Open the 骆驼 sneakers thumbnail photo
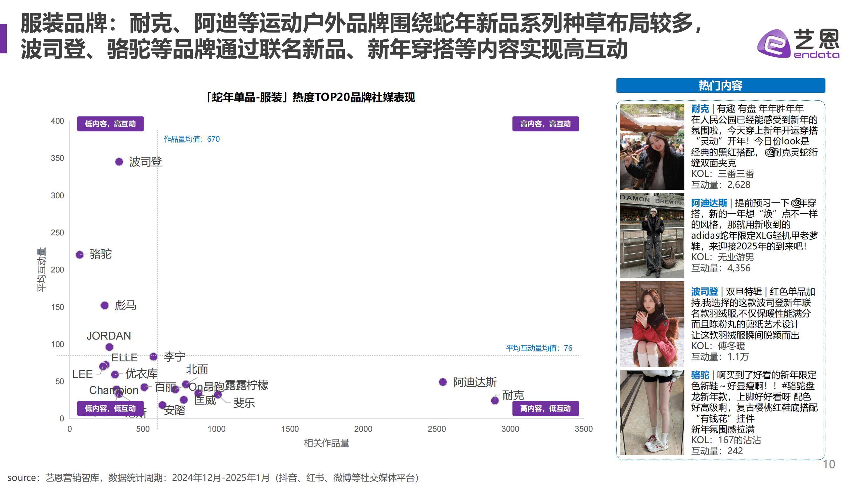This screenshot has height=488, width=868. click(652, 412)
